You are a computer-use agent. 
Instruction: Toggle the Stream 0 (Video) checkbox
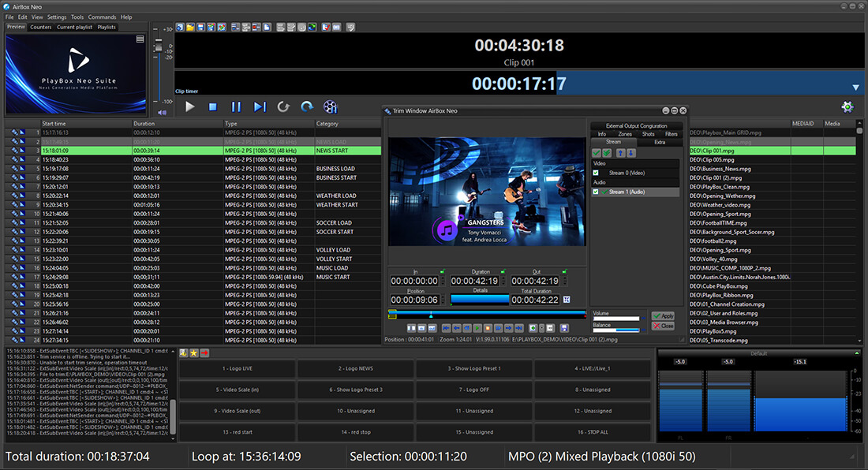click(x=596, y=173)
